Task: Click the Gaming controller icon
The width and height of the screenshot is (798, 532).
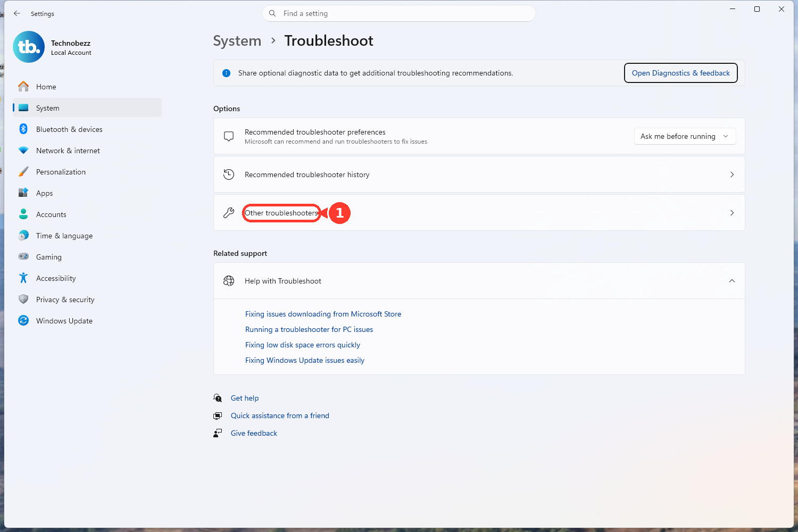Action: coord(23,256)
